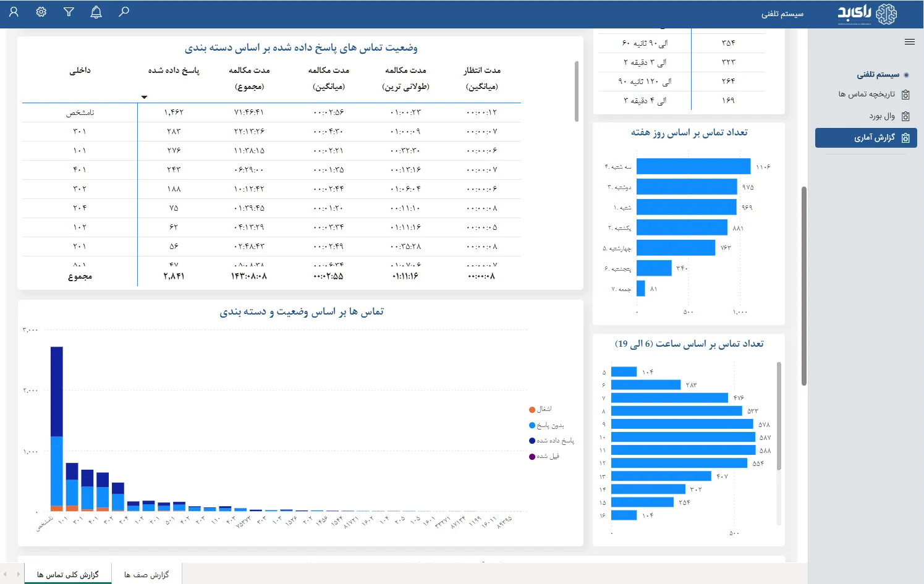This screenshot has width=924, height=584.
Task: Click the icon beside تاریخچه تماس ها
Action: pyautogui.click(x=905, y=95)
